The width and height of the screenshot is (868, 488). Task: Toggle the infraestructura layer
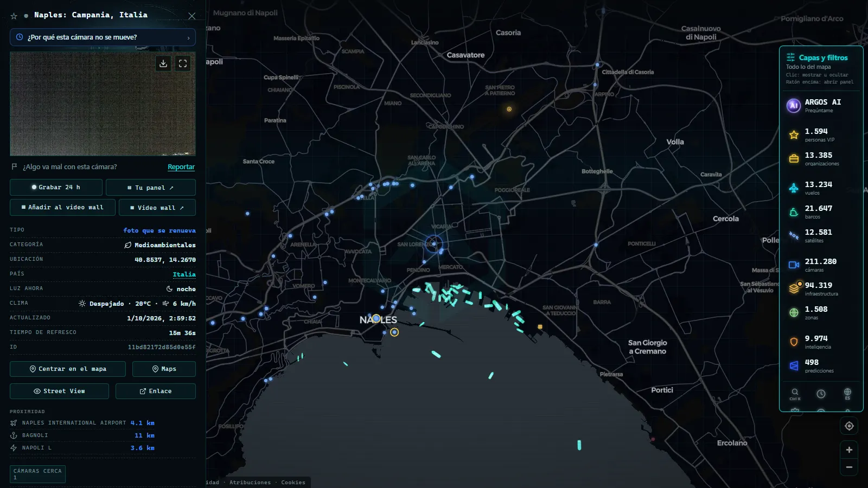click(821, 288)
